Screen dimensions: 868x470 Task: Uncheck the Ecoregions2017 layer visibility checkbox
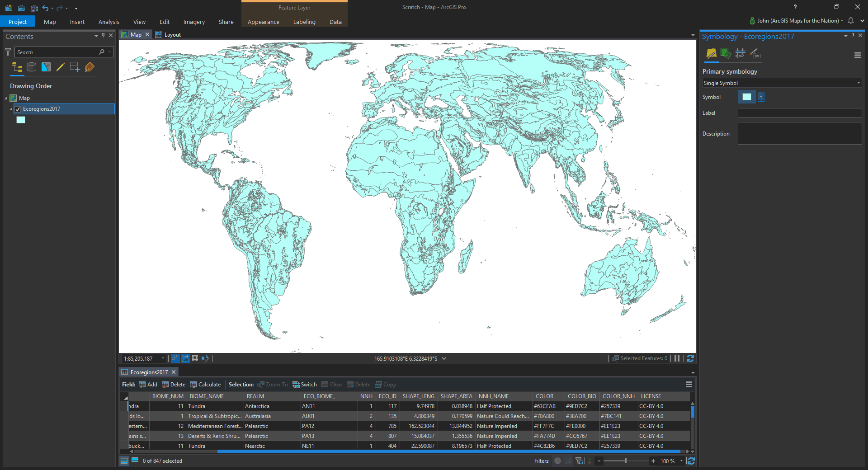tap(18, 109)
